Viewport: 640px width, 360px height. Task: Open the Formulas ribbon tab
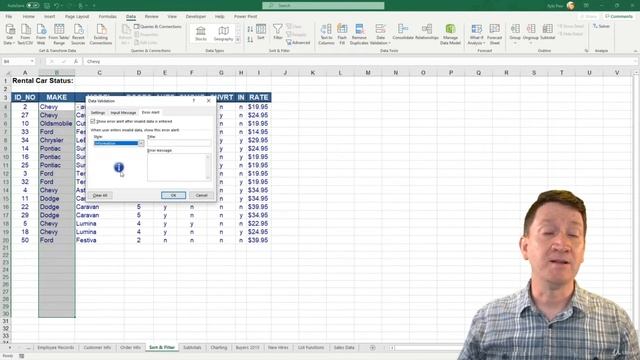click(107, 16)
